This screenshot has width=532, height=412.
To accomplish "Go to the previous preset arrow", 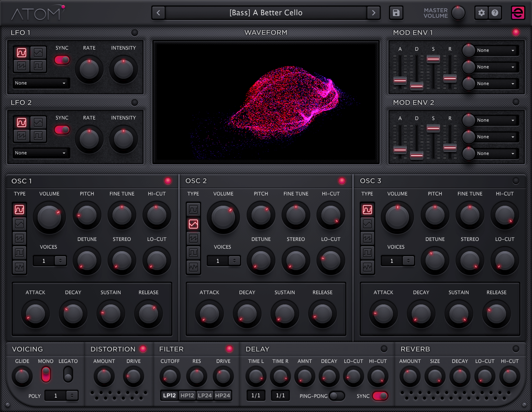I will [158, 13].
